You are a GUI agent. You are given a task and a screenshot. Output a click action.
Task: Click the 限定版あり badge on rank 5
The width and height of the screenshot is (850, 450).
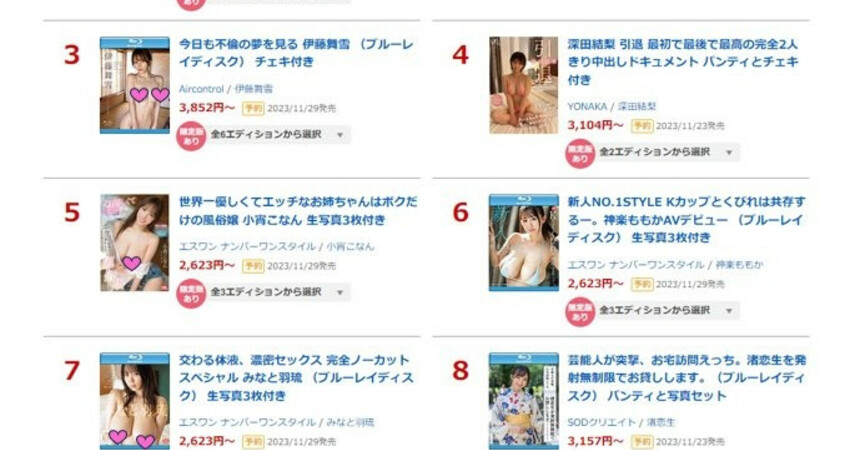pos(191,294)
